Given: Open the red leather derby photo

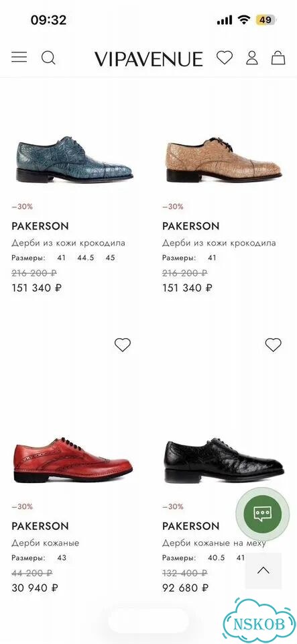Looking at the screenshot, I should pos(73,460).
